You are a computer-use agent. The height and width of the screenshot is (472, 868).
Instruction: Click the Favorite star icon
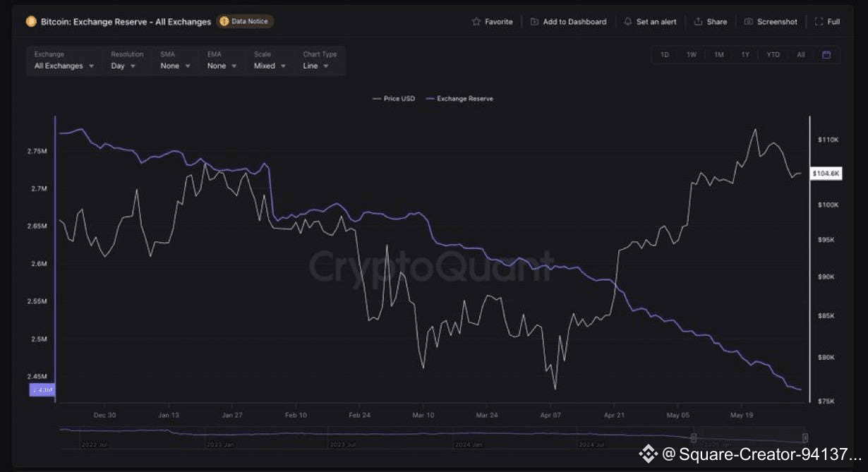coord(476,22)
